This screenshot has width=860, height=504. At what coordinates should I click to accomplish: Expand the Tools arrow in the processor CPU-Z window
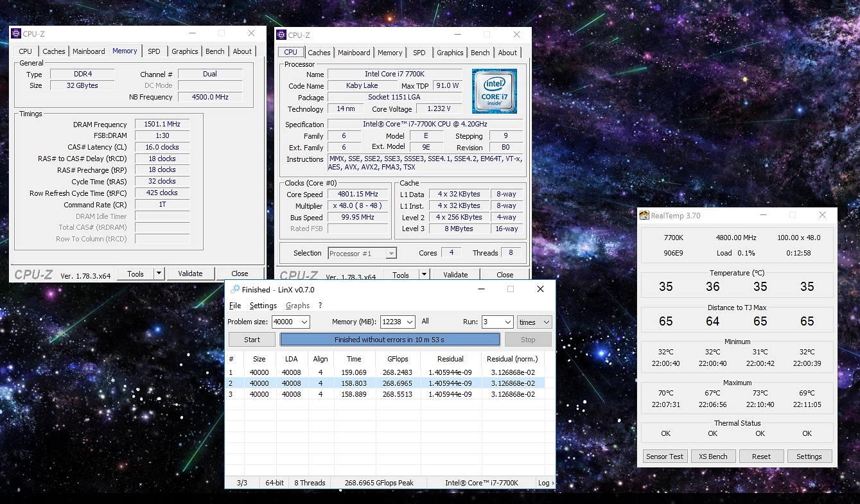click(424, 275)
